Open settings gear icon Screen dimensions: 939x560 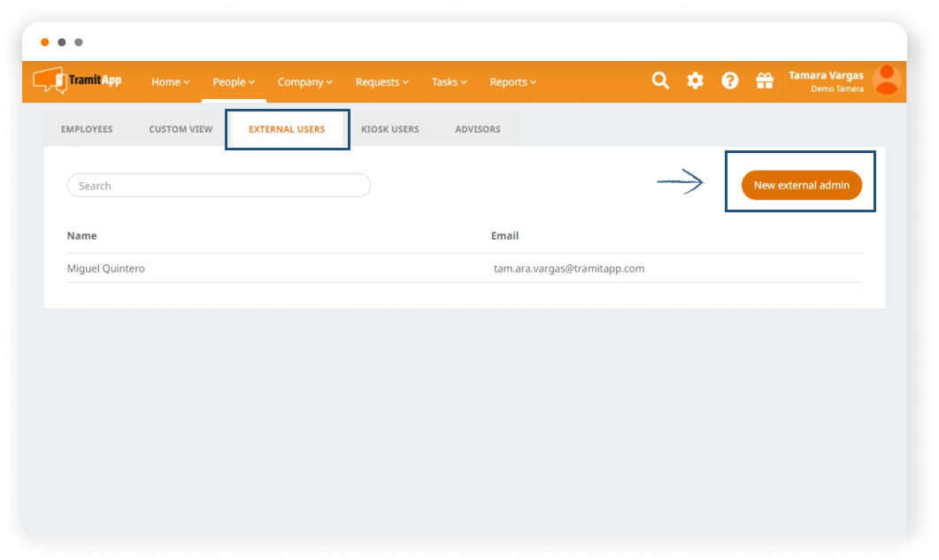pos(696,81)
